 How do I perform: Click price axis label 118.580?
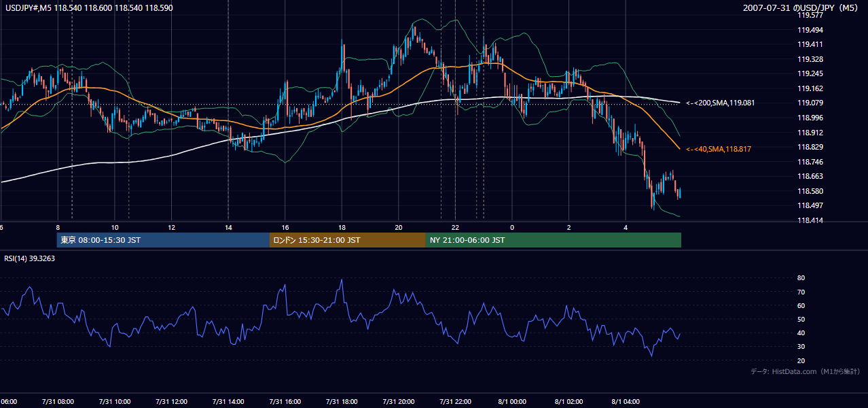[811, 191]
